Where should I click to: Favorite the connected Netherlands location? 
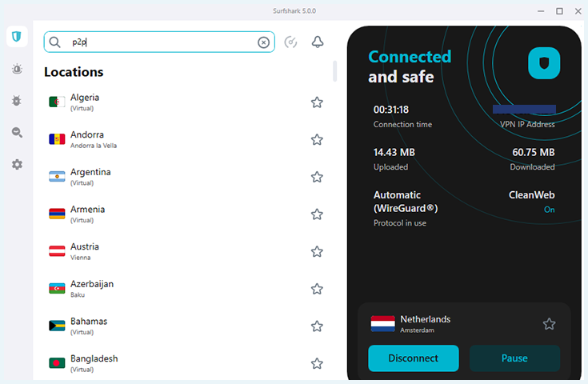[549, 324]
